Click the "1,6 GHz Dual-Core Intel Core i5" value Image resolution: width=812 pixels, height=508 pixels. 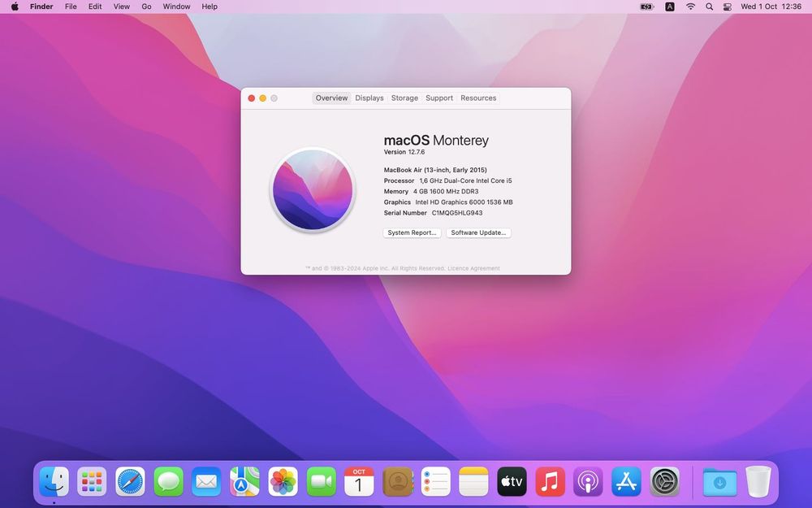[x=465, y=181]
